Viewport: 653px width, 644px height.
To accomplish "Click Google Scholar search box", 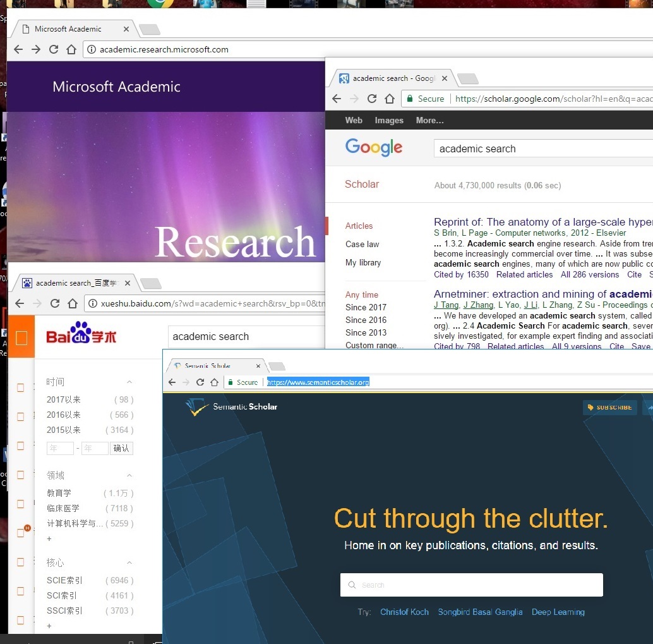I will [543, 149].
